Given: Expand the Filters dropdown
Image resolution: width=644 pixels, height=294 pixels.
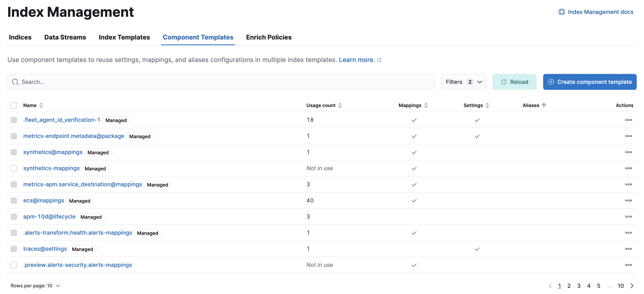Looking at the screenshot, I should point(463,82).
